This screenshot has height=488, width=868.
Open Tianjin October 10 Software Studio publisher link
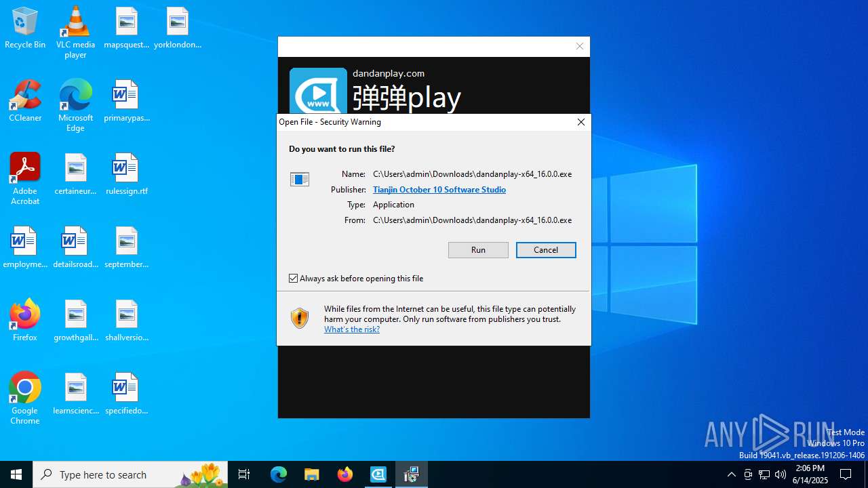click(439, 190)
